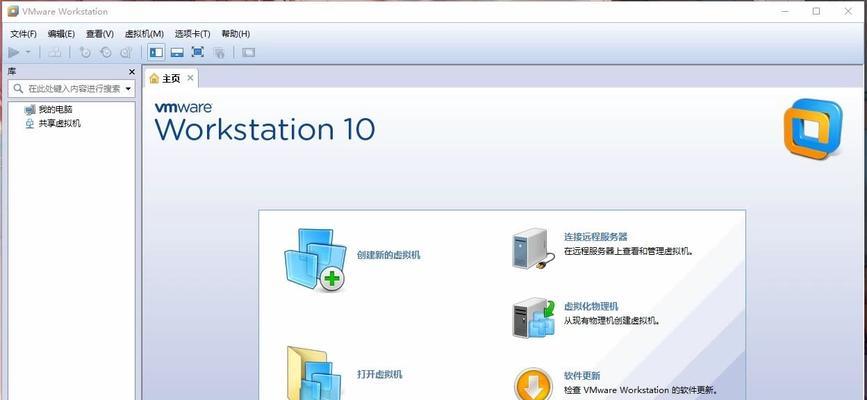Image resolution: width=867 pixels, height=400 pixels.
Task: Click the 虚拟化物理机 icon
Action: [x=534, y=318]
